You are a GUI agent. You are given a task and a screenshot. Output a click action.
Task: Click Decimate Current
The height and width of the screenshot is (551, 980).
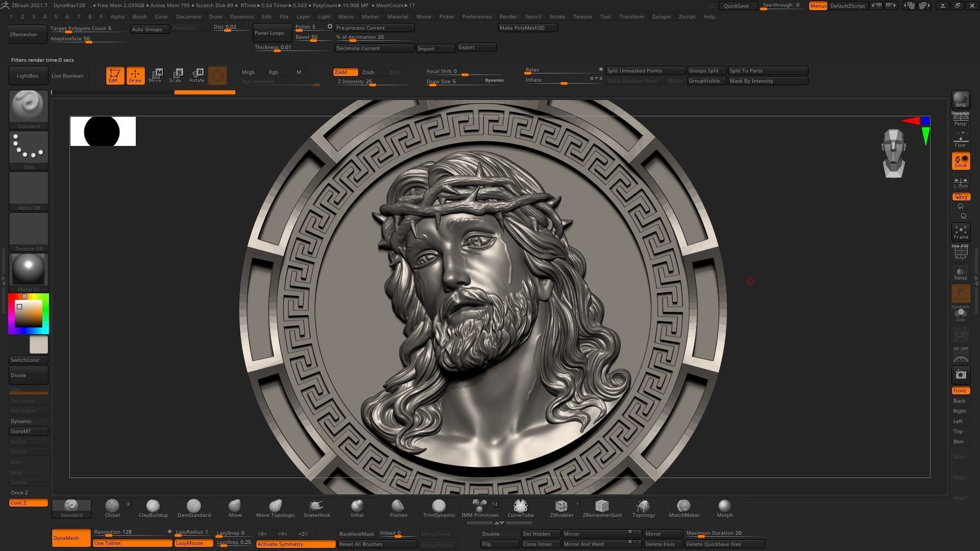coord(374,48)
